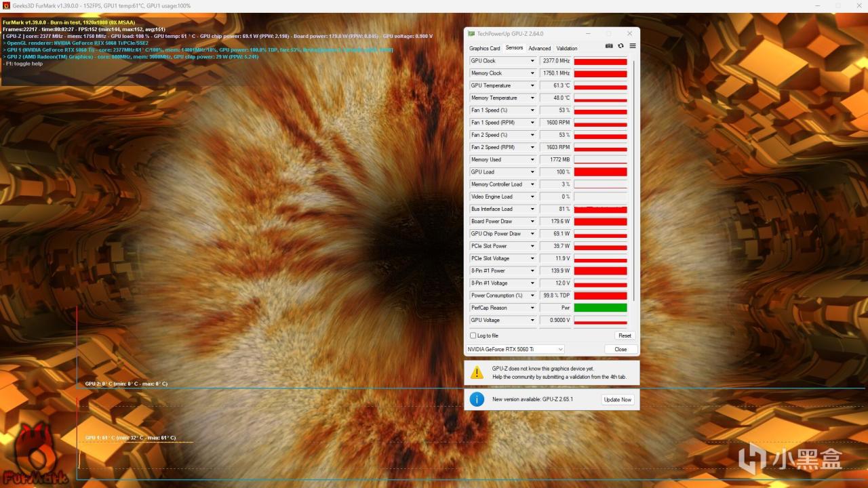Click the 139.9 W 8-Pin power value
868x488 pixels.
coord(555,270)
